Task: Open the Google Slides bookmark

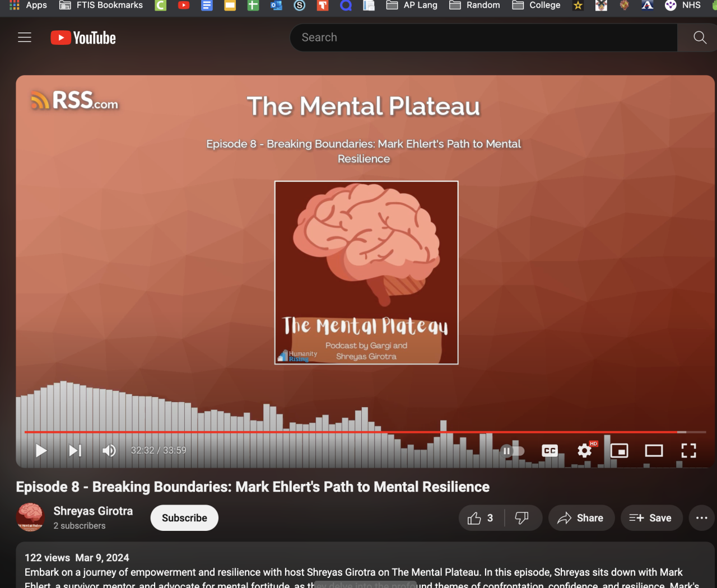Action: [x=230, y=6]
